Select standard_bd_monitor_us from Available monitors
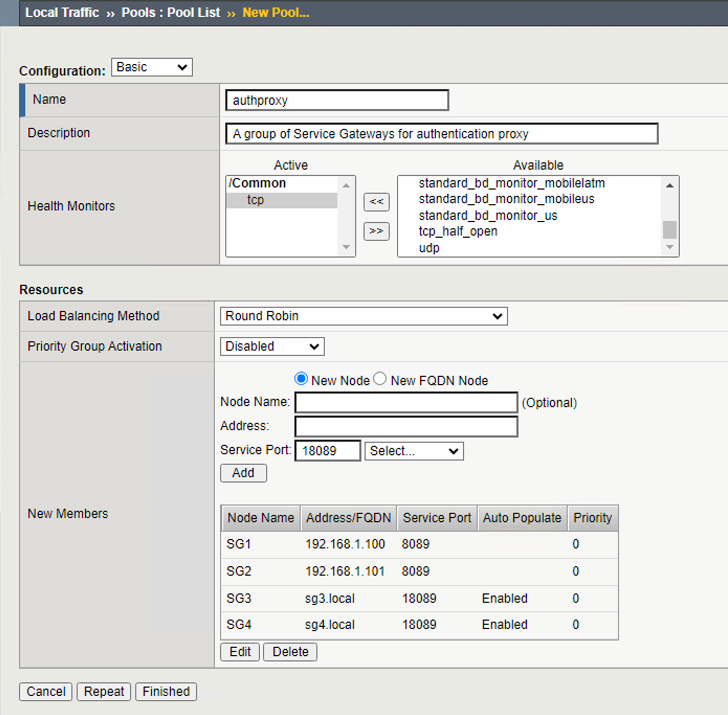This screenshot has height=715, width=728. tap(488, 215)
